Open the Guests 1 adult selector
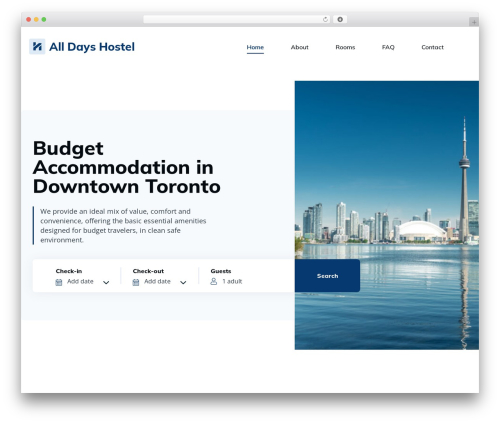The image size is (500, 423). tap(232, 281)
